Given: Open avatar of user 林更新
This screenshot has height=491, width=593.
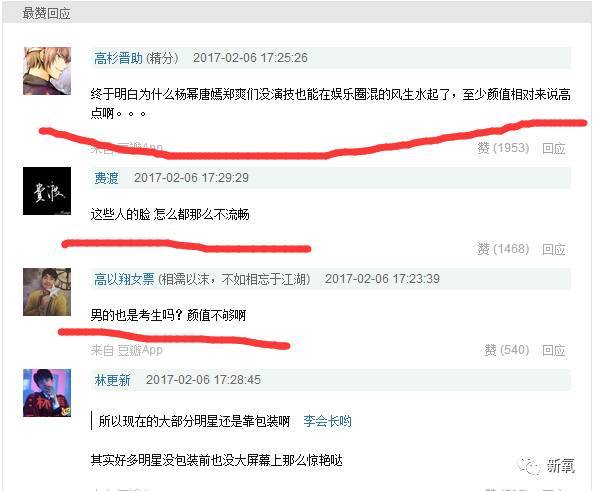Looking at the screenshot, I should [47, 393].
